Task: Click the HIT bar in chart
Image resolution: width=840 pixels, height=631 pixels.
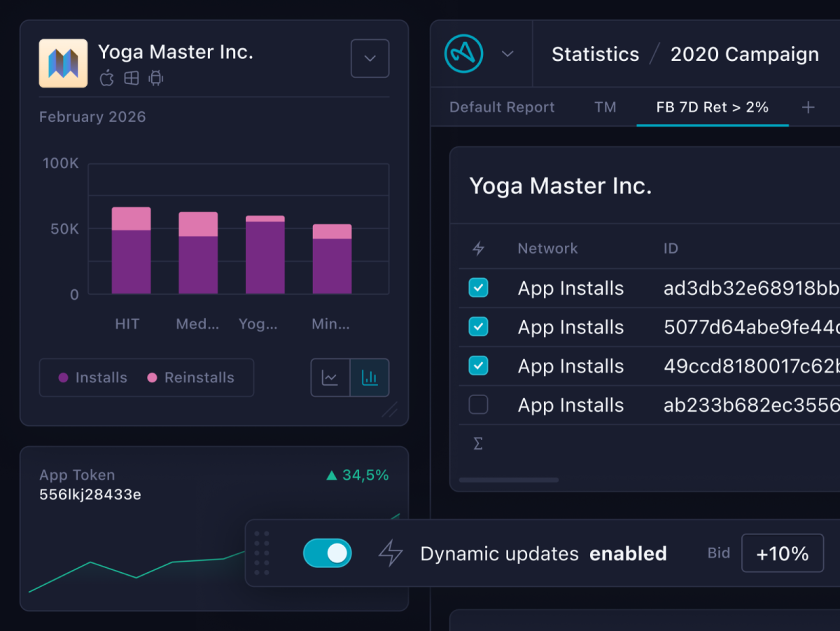Action: point(131,250)
